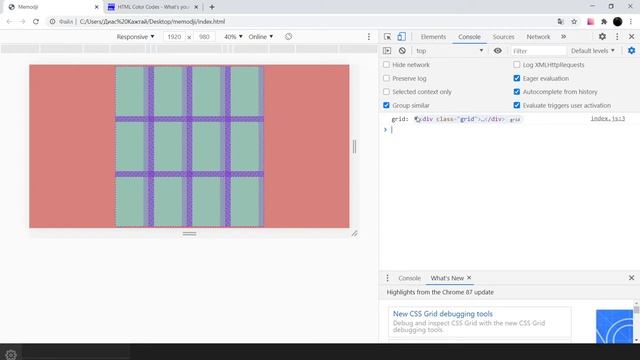Click the Windows settings gear on the taskbar
640x360 pixels.
(x=11, y=354)
